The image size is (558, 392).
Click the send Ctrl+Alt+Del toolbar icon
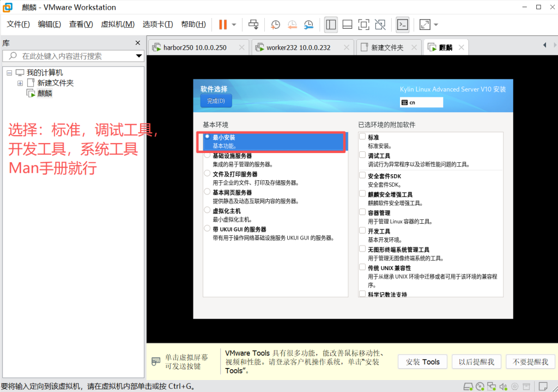click(253, 24)
